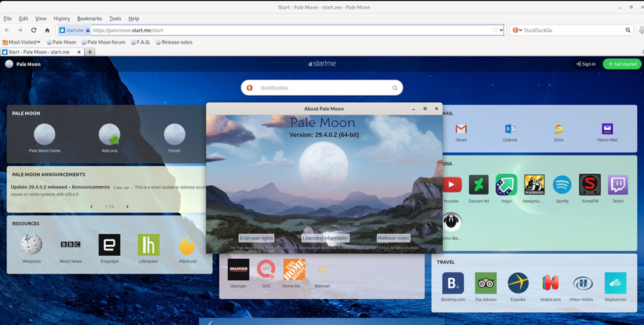Open the Yahoo Mail icon

point(608,129)
